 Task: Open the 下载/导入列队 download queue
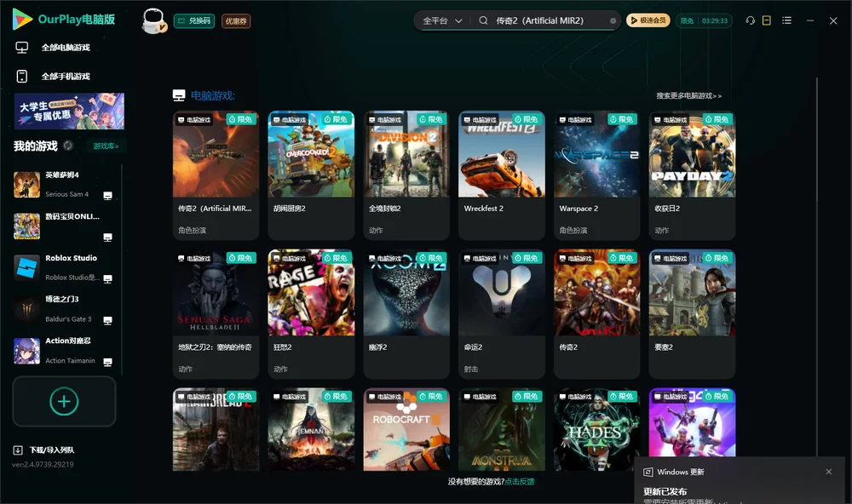pyautogui.click(x=44, y=450)
